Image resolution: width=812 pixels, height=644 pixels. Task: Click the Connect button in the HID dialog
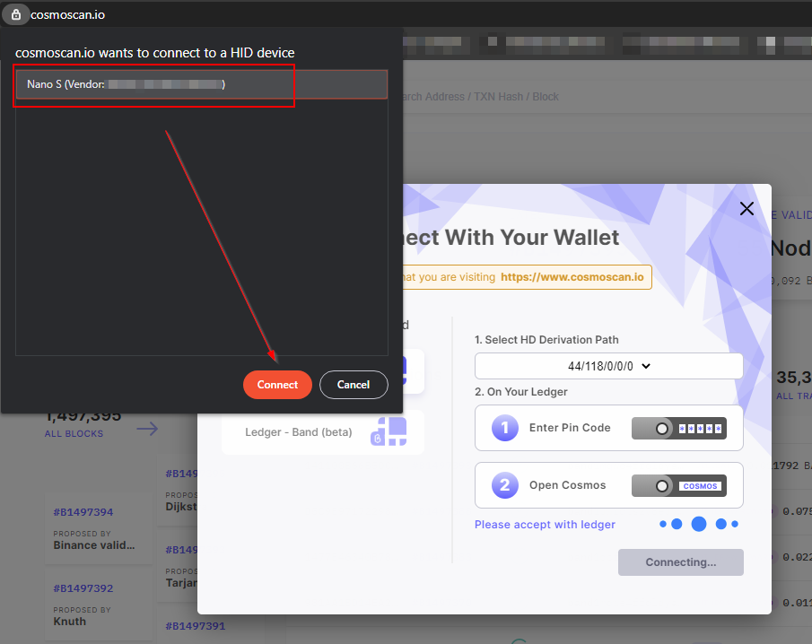[277, 385]
